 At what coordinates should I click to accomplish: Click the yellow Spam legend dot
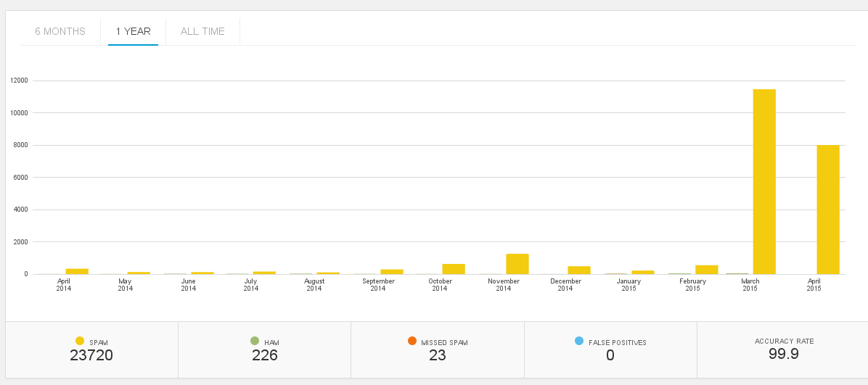pyautogui.click(x=80, y=341)
